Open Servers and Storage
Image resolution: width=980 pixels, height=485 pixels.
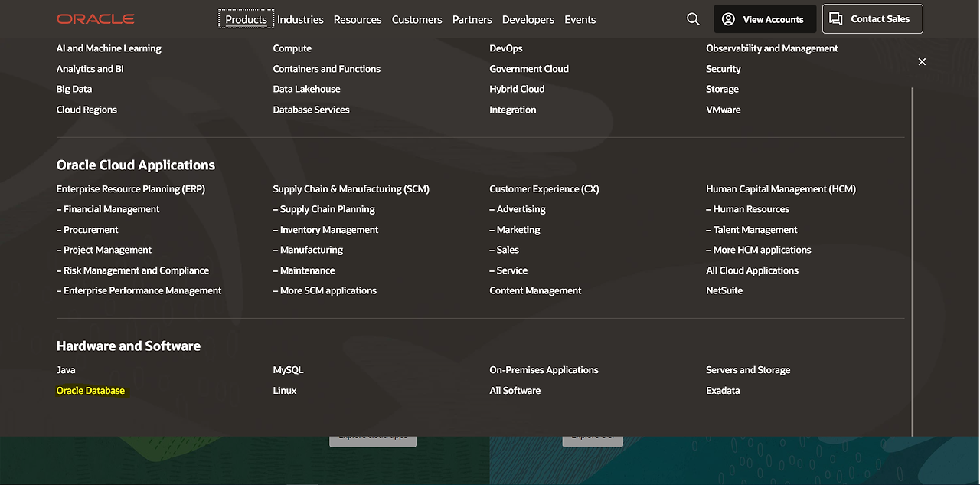(x=748, y=370)
